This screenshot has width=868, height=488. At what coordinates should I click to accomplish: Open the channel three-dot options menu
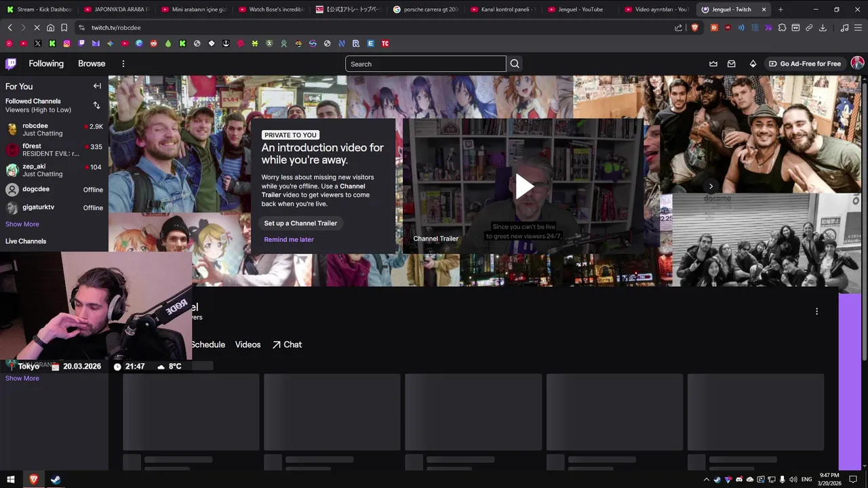(x=816, y=311)
